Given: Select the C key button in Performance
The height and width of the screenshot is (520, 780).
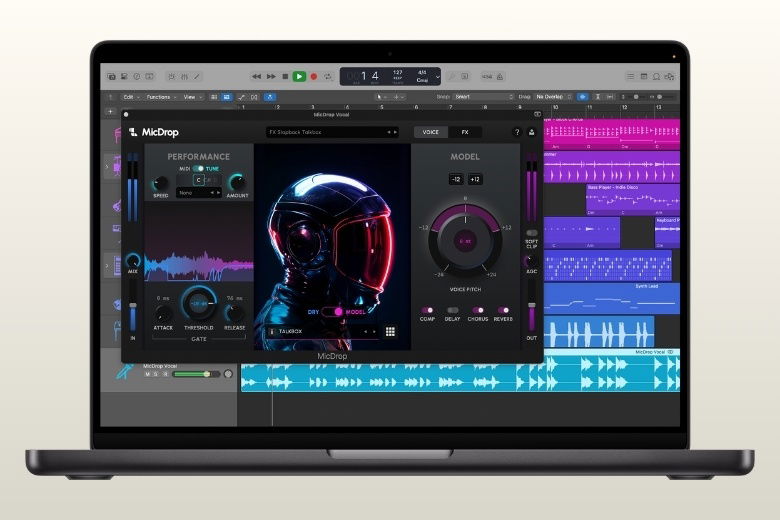Looking at the screenshot, I should click(x=198, y=180).
